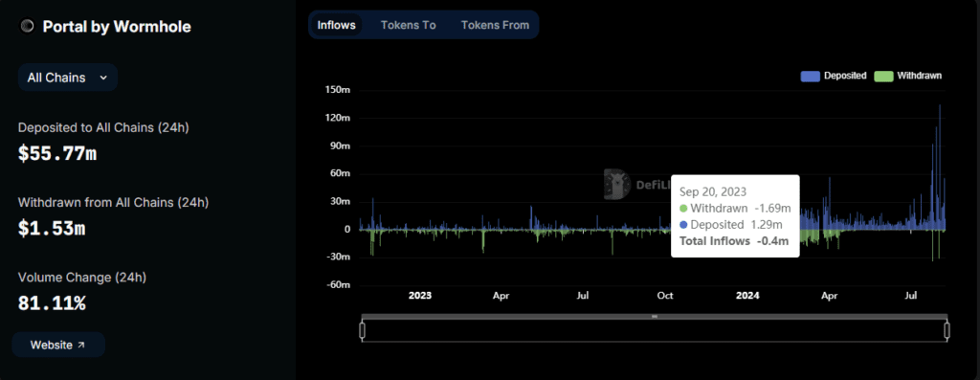Click the Deposited to All Chains (24h) label

tap(103, 127)
